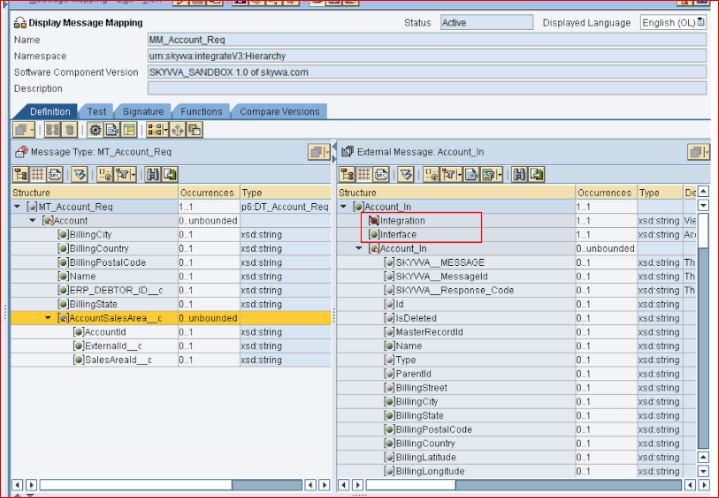Open the Test tab
Screen dimensions: 719x498
click(x=96, y=112)
